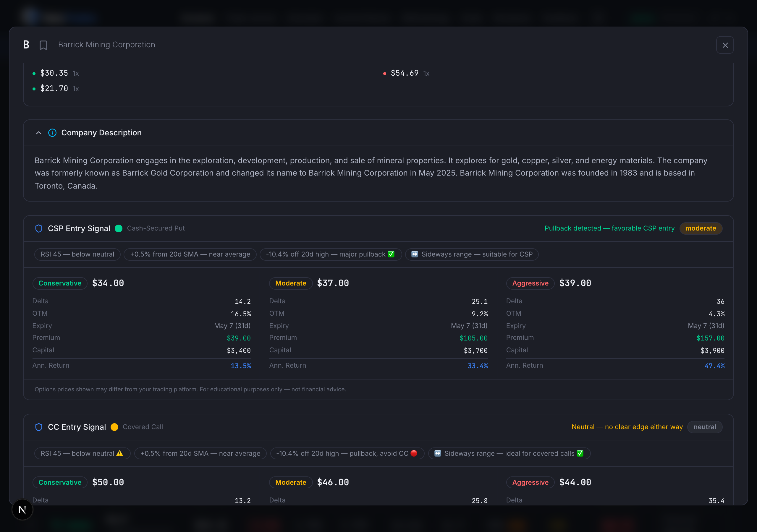
Task: Click the neutral strength badge
Action: pos(704,427)
